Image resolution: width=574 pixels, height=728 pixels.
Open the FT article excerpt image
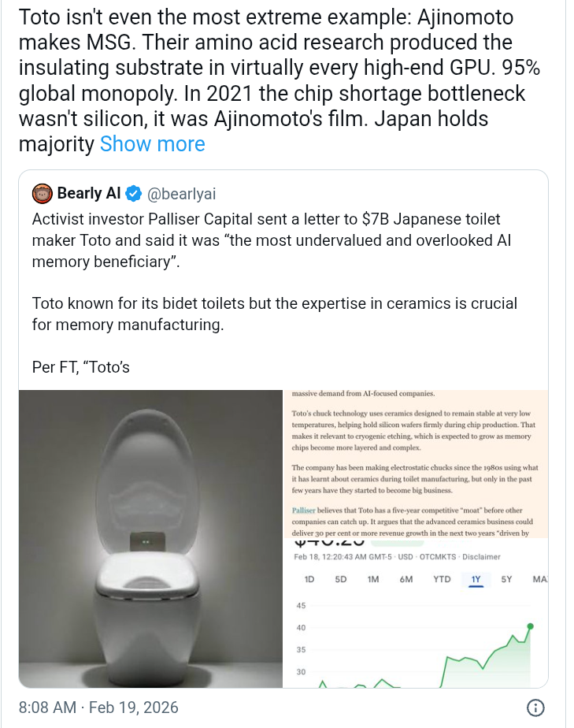click(x=416, y=465)
